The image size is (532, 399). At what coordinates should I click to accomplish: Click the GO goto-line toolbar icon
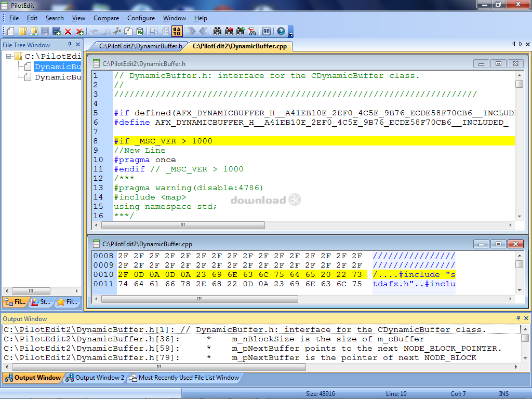click(x=267, y=32)
